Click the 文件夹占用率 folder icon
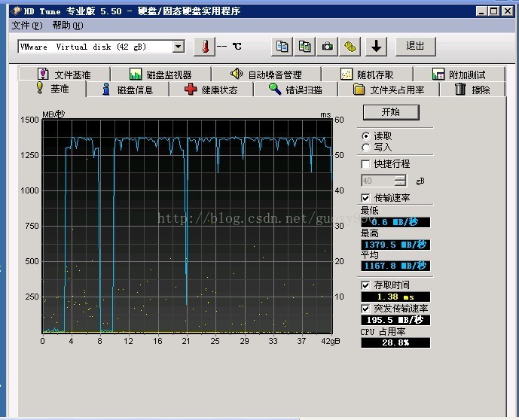The width and height of the screenshot is (519, 420). (359, 90)
